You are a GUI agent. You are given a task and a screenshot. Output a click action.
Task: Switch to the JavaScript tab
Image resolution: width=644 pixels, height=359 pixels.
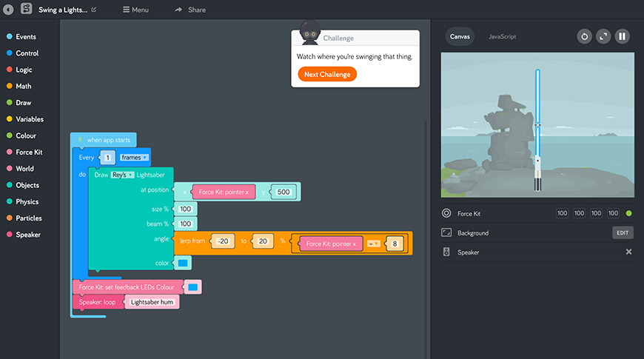502,36
